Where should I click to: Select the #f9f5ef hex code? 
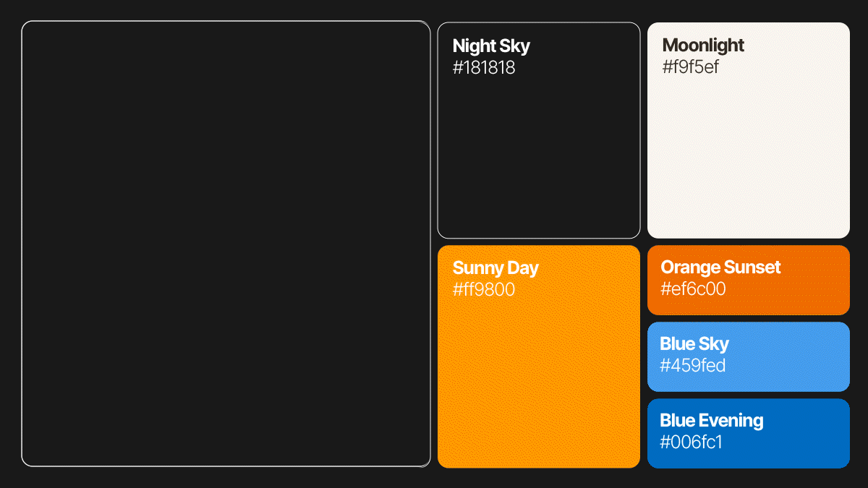[x=691, y=67]
